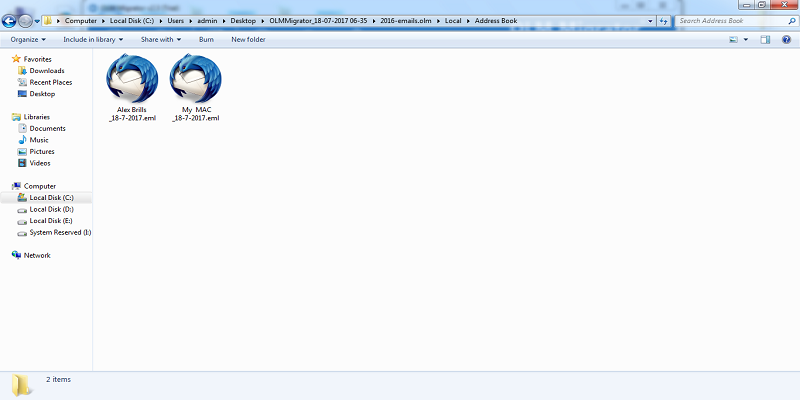The height and width of the screenshot is (400, 800).
Task: Click Desktop in the address breadcrumb
Action: (x=243, y=21)
